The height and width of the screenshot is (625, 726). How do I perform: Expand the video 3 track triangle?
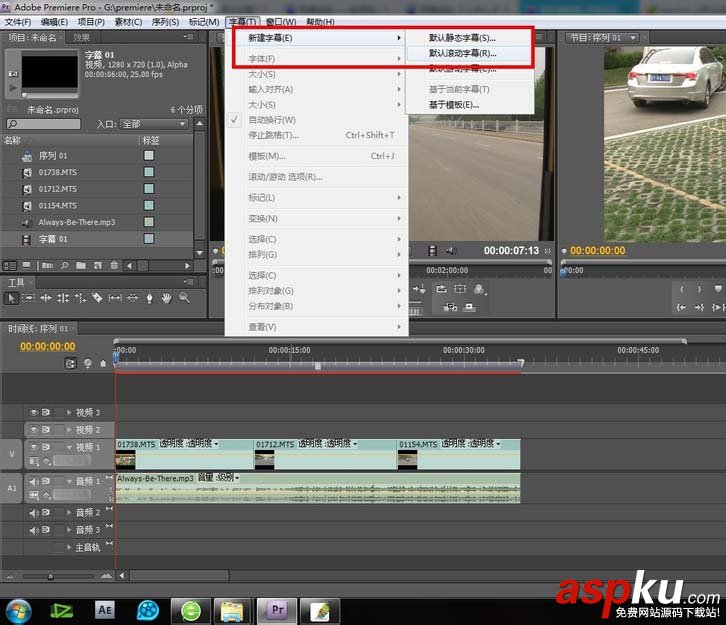[x=69, y=412]
